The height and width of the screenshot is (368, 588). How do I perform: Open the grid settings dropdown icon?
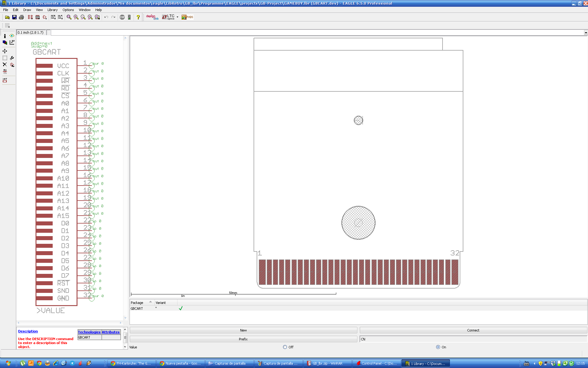[x=7, y=25]
